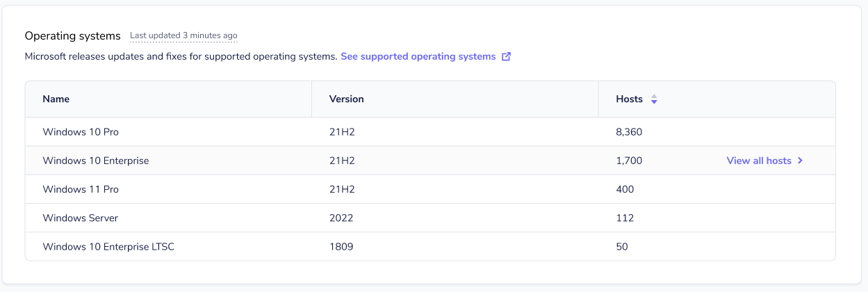Click the 2022 version cell for Windows Server
The height and width of the screenshot is (292, 868).
[x=341, y=218]
